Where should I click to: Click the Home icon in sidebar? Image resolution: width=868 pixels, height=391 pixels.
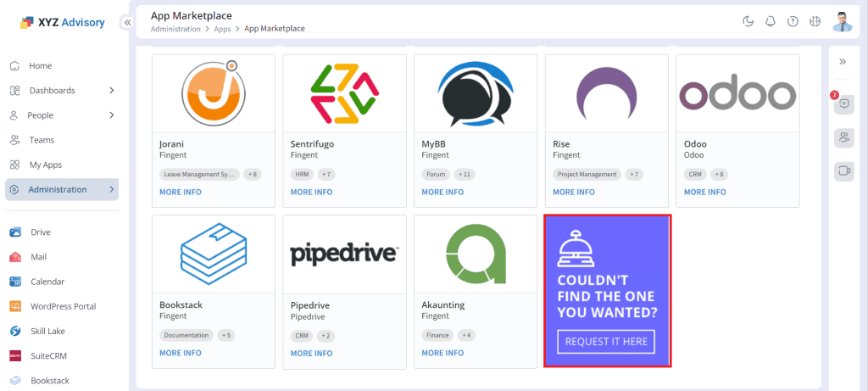coord(15,66)
